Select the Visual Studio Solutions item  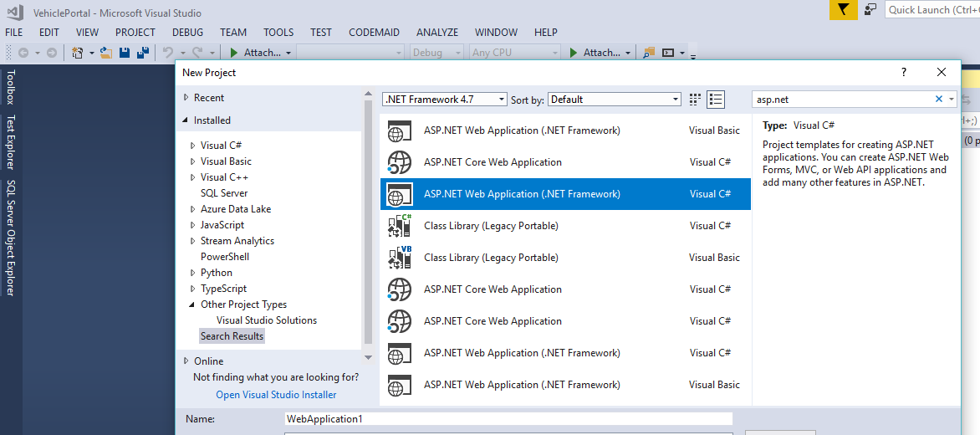[267, 320]
